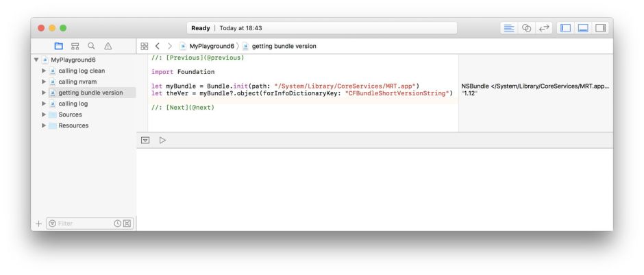Select the Standard editor icon
Image resolution: width=644 pixels, height=275 pixels.
(509, 28)
